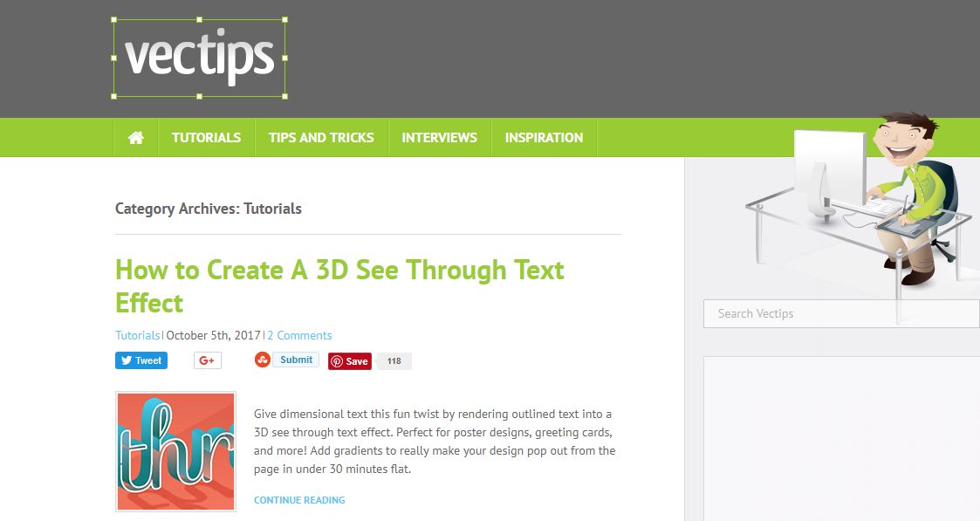Save the post to Pinterest
Screen dimensions: 980x521
point(350,361)
